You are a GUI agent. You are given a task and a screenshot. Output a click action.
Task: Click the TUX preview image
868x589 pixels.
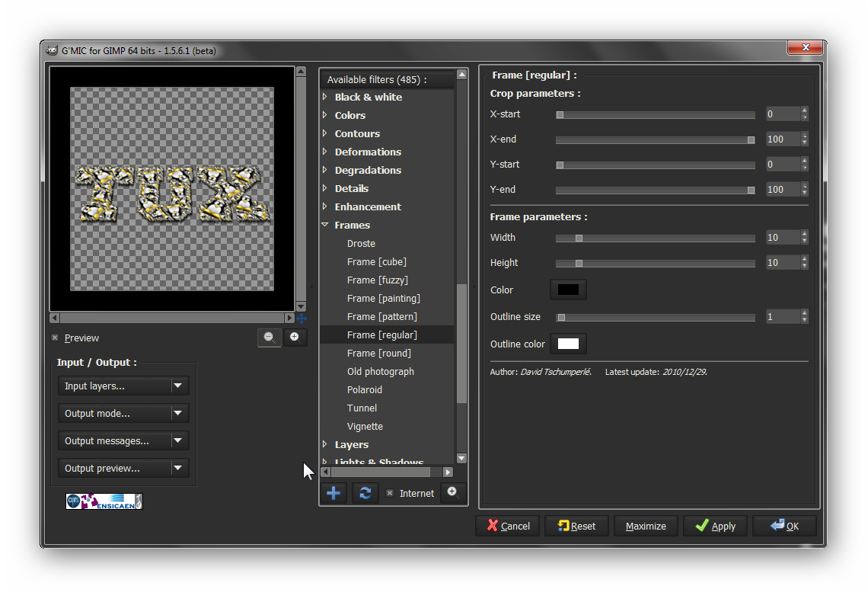click(x=172, y=188)
